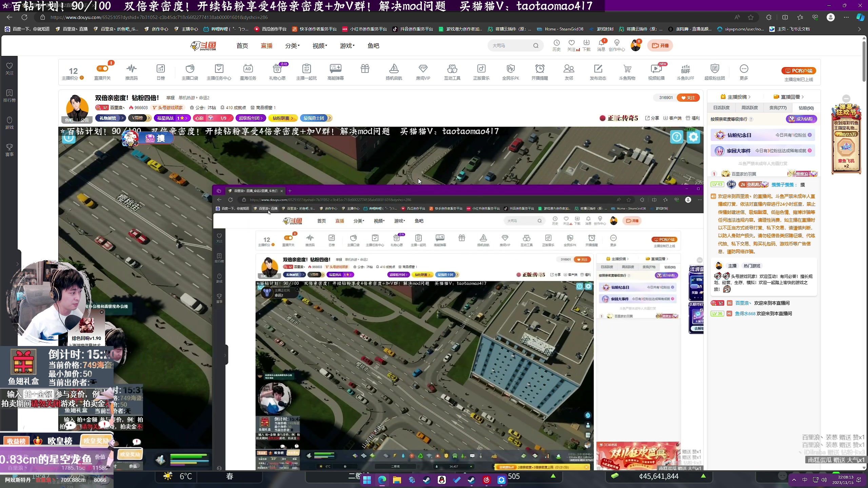
Task: Open the 正版音乐 licensed music icon
Action: (481, 72)
